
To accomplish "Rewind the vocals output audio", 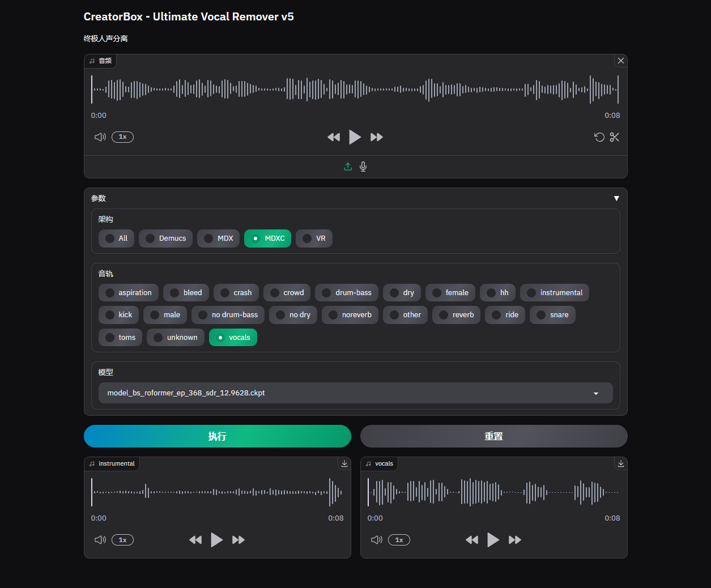I will (x=472, y=540).
